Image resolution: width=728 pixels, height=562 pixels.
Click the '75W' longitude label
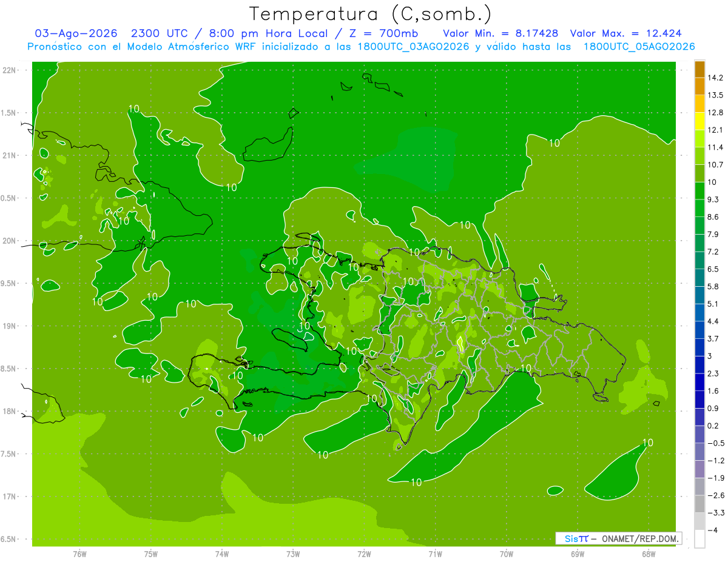click(x=150, y=554)
